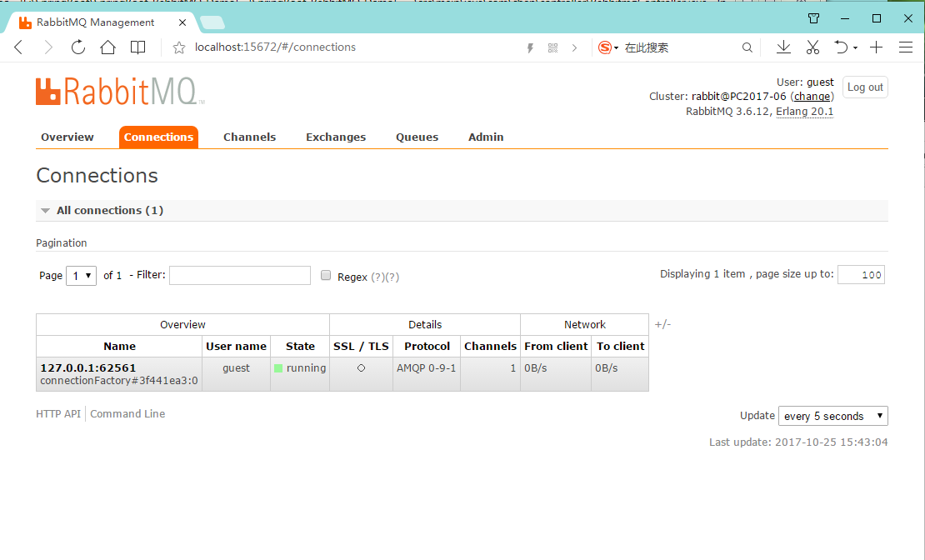Sort by the From client column header
Viewport: 925px width, 560px height.
557,347
